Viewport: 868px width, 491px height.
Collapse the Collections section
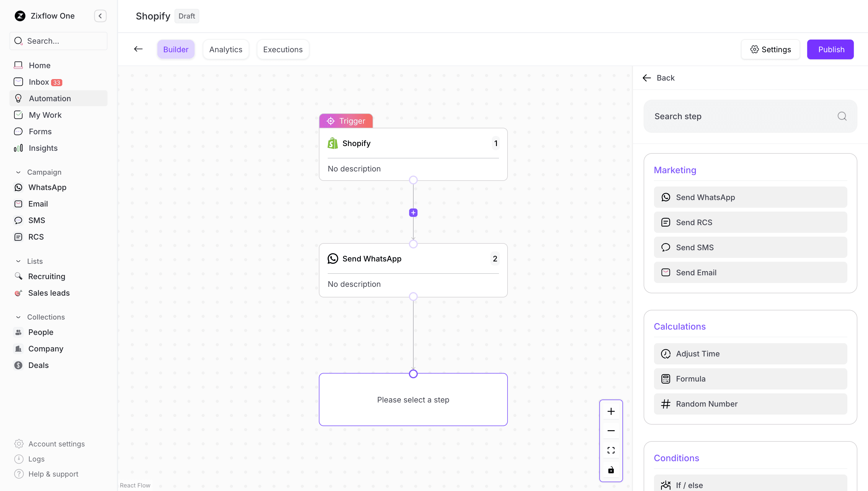point(19,317)
